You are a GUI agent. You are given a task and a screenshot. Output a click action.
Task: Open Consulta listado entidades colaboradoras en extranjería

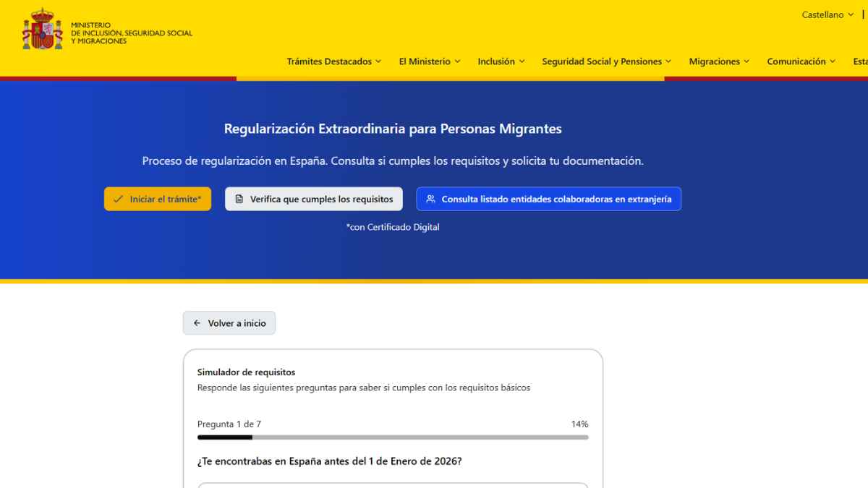click(548, 198)
